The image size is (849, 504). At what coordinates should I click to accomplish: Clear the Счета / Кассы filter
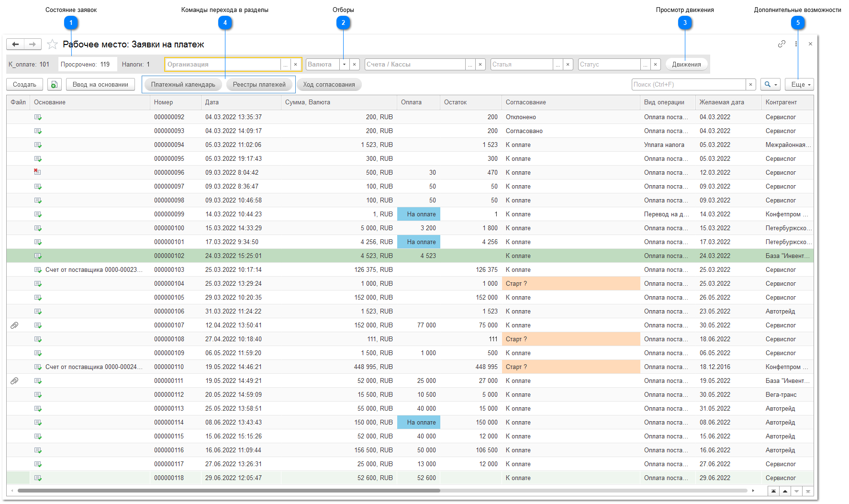pos(480,65)
